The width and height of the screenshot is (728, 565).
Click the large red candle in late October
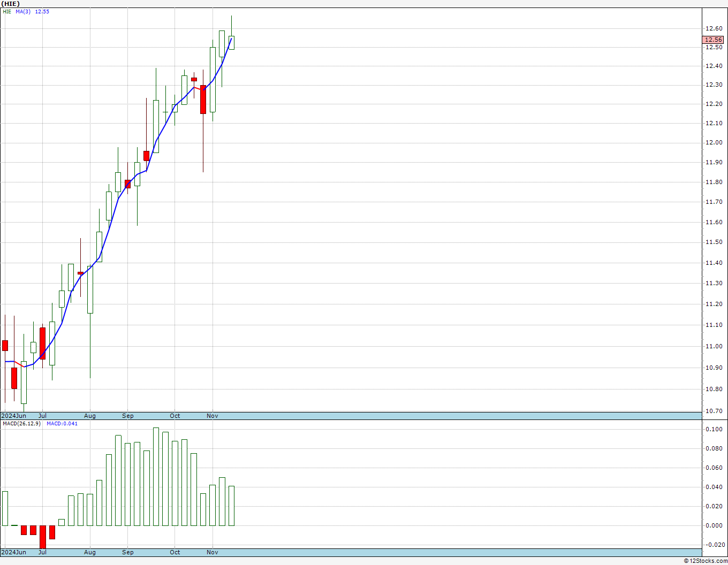(x=203, y=100)
